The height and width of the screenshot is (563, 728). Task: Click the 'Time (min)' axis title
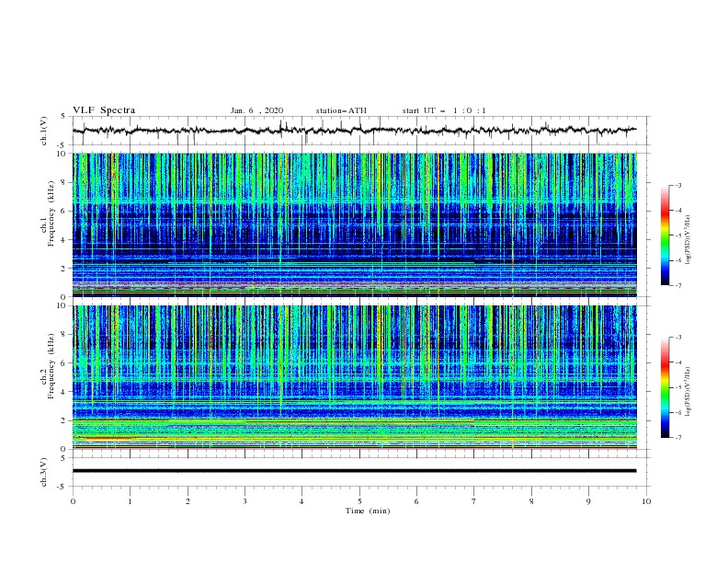368,511
